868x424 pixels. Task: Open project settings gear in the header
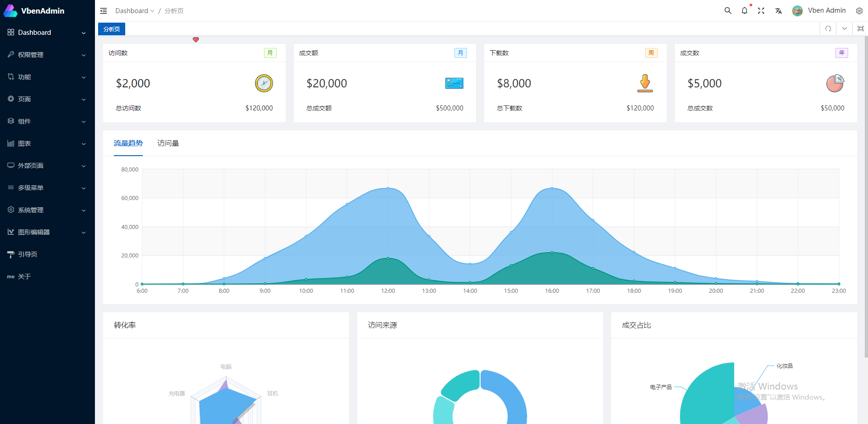click(859, 11)
